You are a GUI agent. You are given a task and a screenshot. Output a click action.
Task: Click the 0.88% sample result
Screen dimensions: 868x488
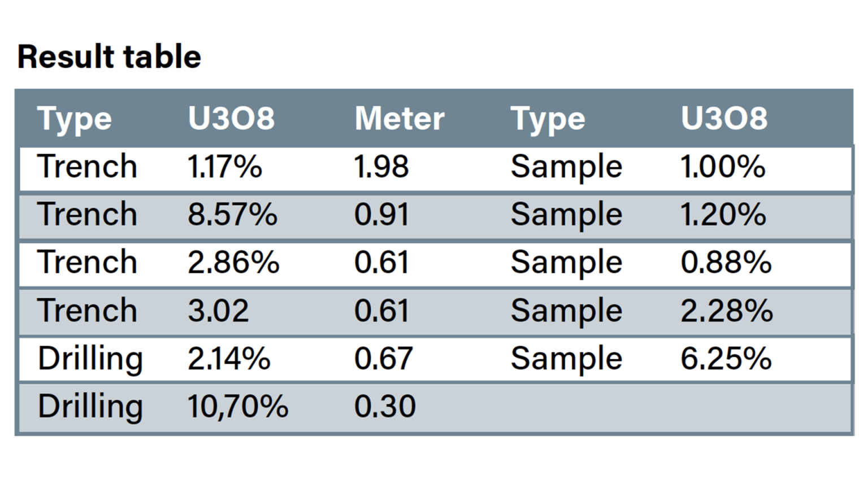pos(726,263)
